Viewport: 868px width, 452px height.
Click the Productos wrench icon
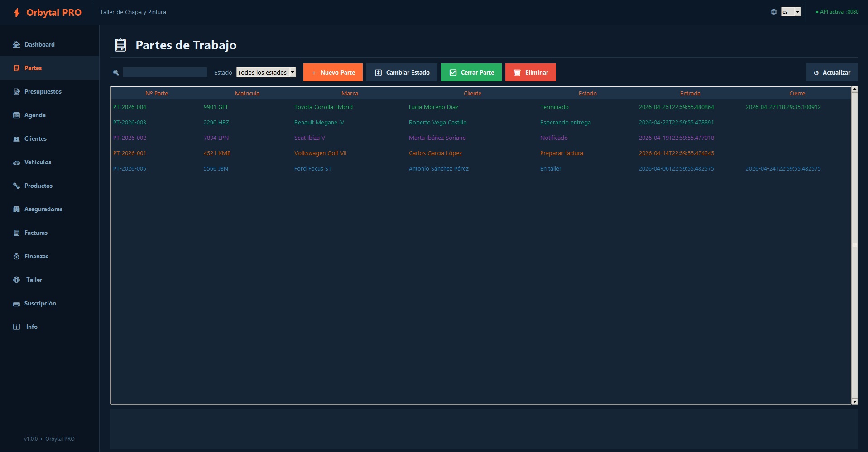click(17, 186)
